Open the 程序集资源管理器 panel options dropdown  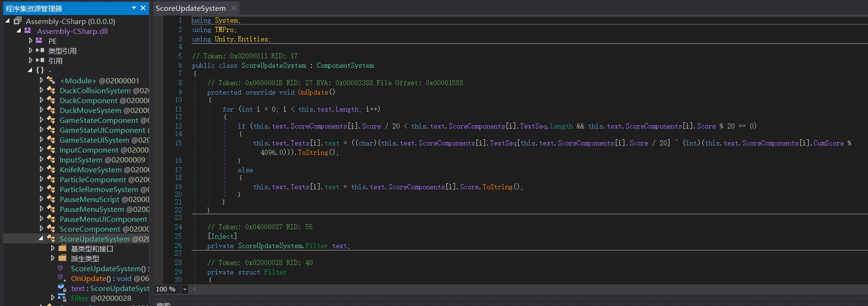(134, 8)
